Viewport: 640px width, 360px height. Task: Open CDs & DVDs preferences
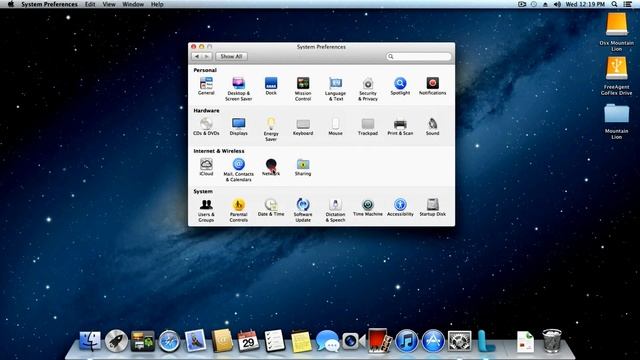(206, 127)
